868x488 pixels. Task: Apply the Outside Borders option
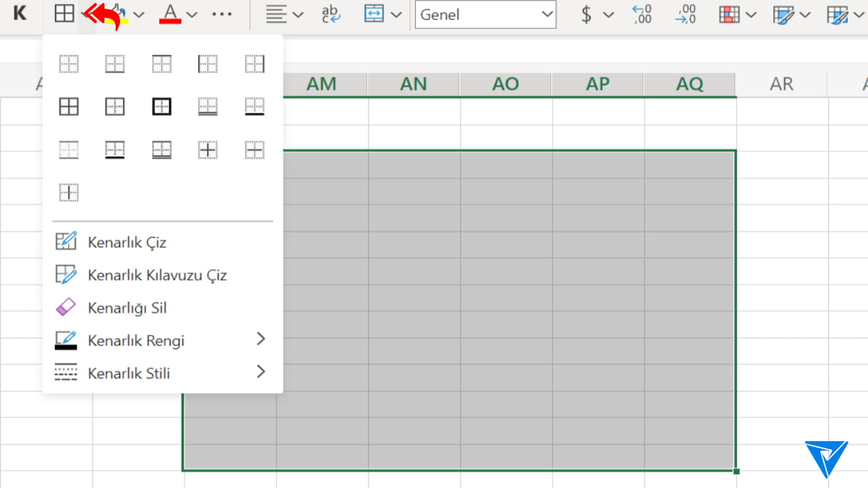[115, 107]
